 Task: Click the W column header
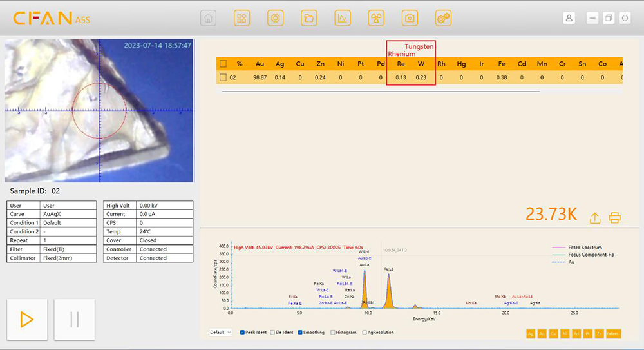[421, 64]
